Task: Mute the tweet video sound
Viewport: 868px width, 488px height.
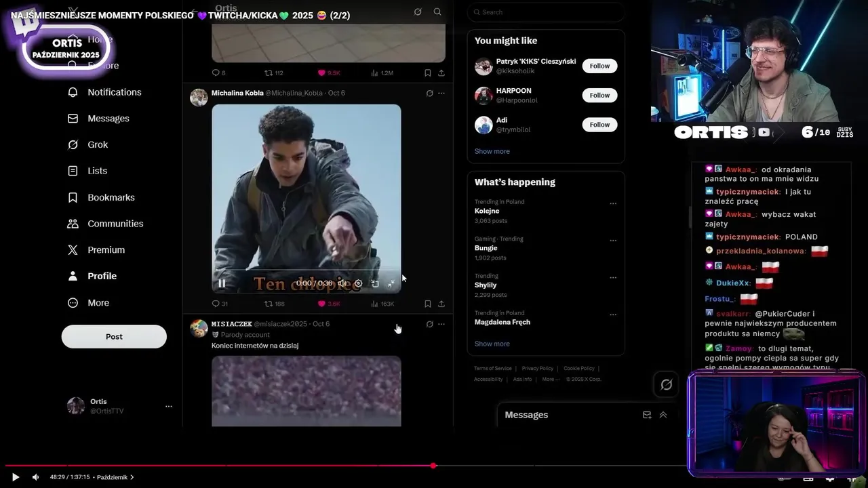Action: coord(342,283)
